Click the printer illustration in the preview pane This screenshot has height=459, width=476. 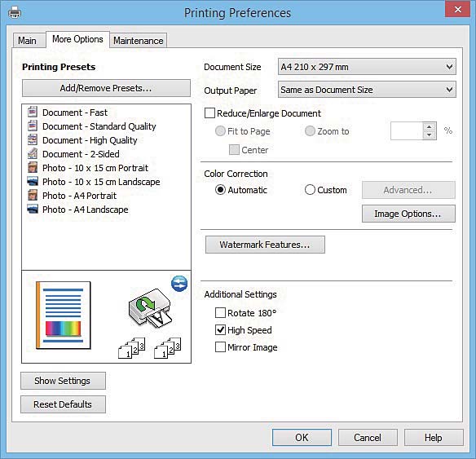coord(150,307)
